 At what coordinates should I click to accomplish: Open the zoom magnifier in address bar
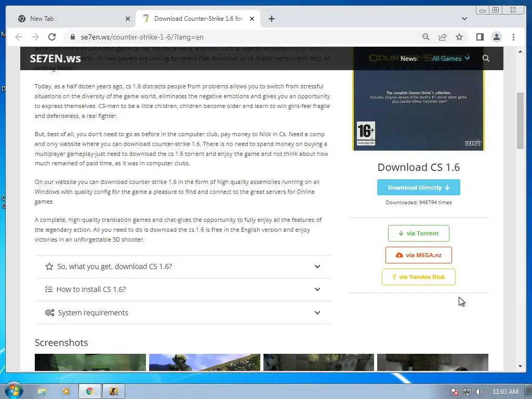[426, 37]
